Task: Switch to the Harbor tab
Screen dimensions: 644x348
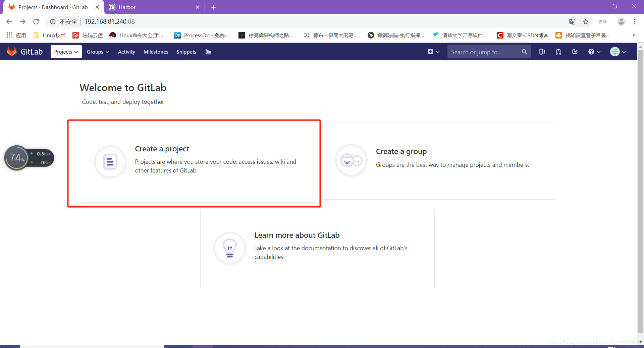Action: [x=154, y=7]
